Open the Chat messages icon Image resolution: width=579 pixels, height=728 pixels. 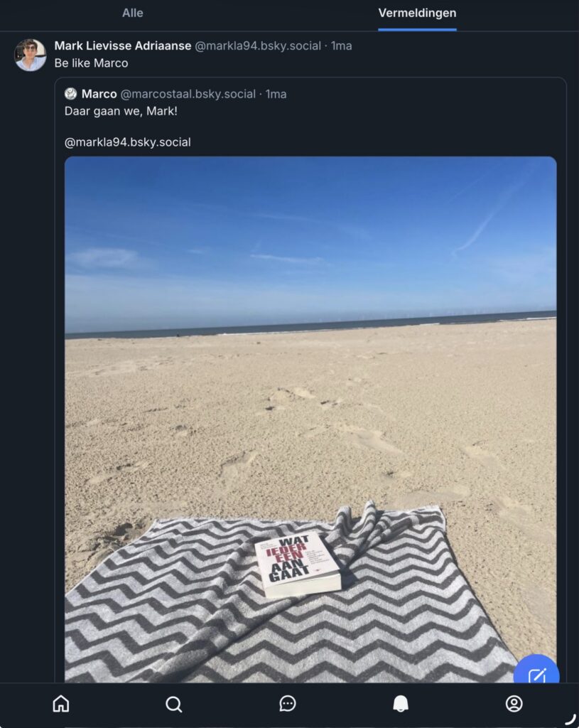(x=288, y=703)
